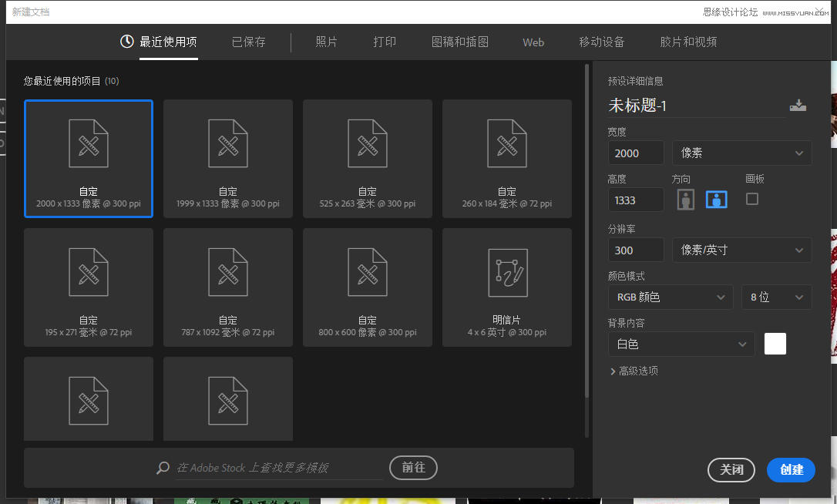Enable the 画板 checkbox

click(x=751, y=198)
